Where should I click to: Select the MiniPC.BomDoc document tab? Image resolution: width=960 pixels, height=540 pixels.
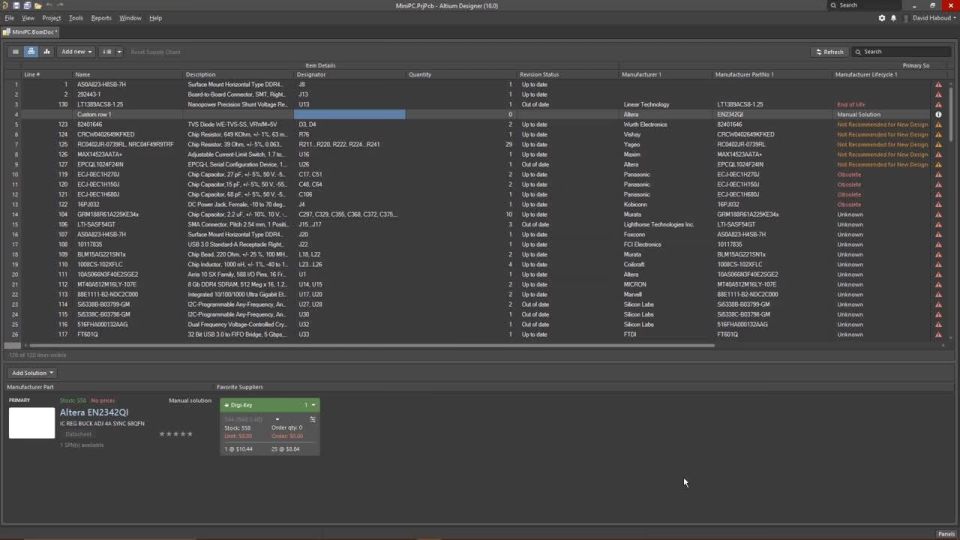pyautogui.click(x=31, y=32)
